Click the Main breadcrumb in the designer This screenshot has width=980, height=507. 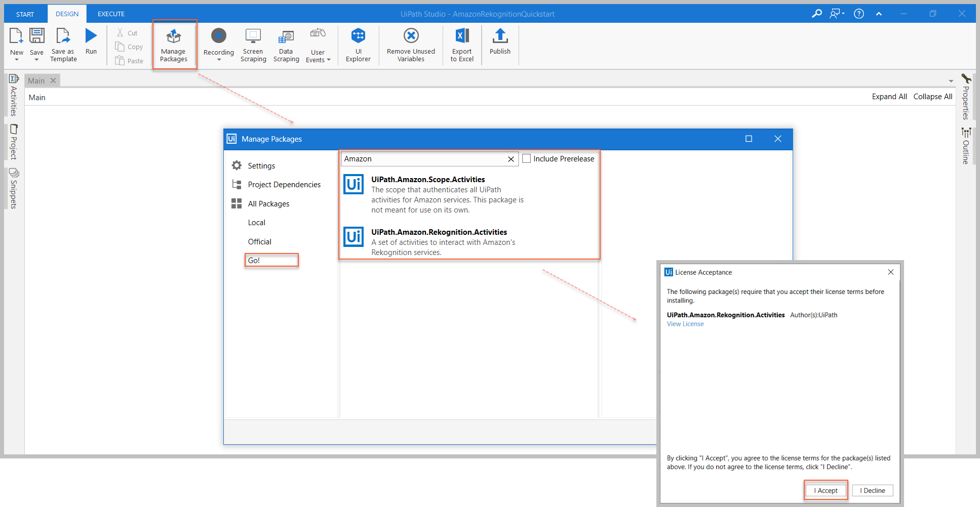(37, 97)
